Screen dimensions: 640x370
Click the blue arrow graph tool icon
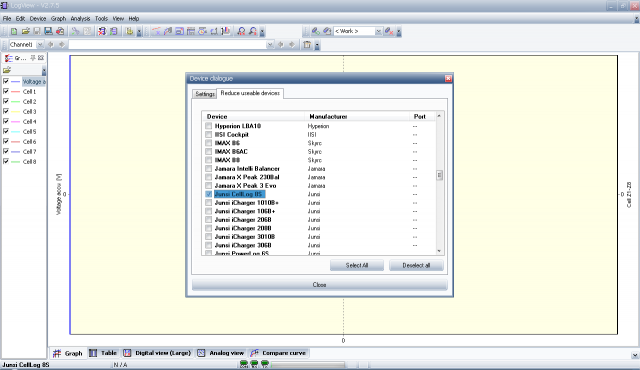168,31
